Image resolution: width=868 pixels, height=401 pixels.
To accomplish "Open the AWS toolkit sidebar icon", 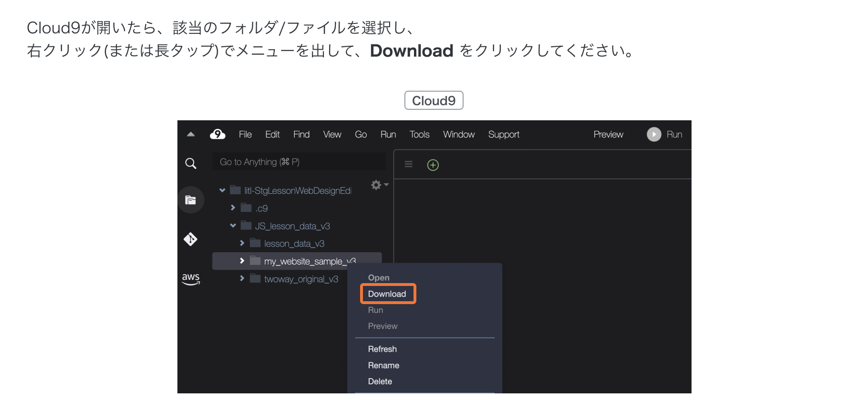I will [x=191, y=279].
